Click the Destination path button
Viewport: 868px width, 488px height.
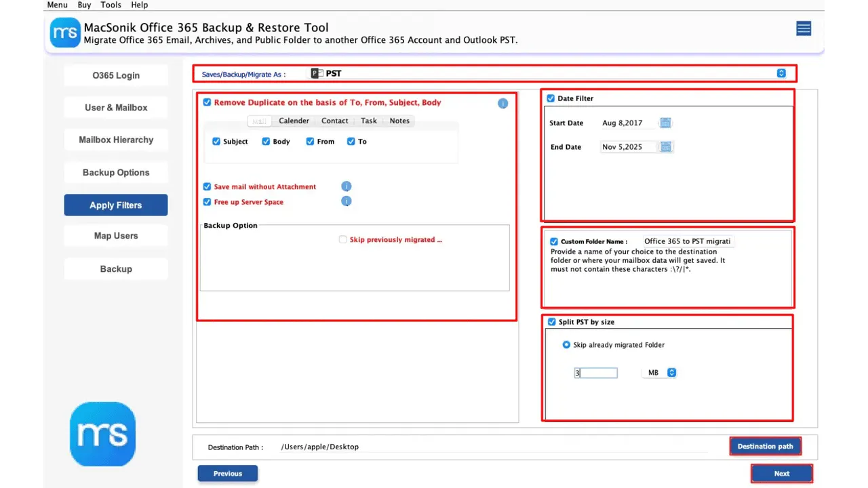(x=765, y=446)
